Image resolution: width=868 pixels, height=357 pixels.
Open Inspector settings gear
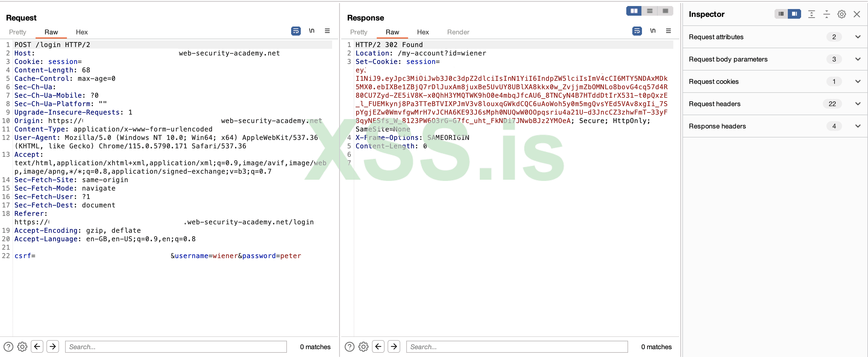[x=841, y=14]
